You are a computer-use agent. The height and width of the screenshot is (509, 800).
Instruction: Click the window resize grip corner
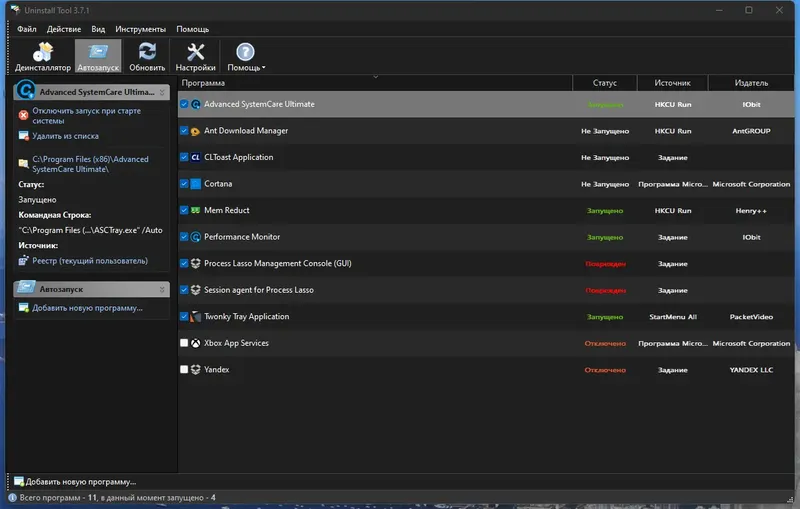[x=790, y=499]
